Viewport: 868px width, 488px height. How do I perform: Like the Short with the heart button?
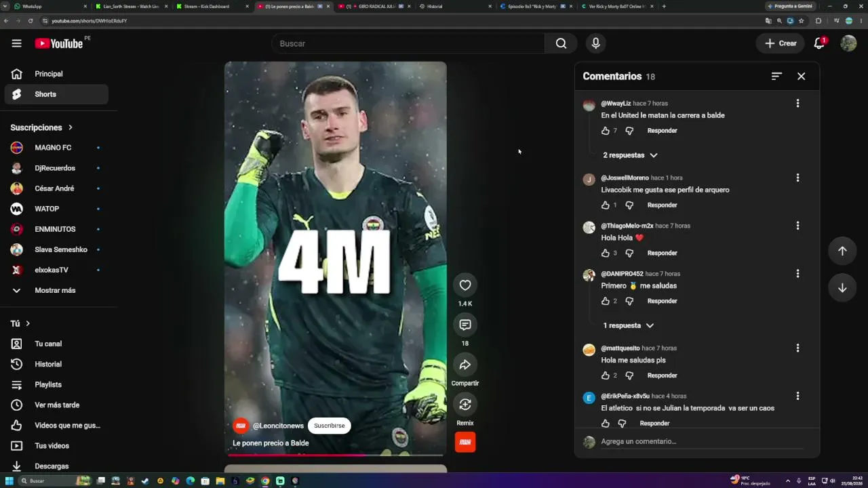465,285
